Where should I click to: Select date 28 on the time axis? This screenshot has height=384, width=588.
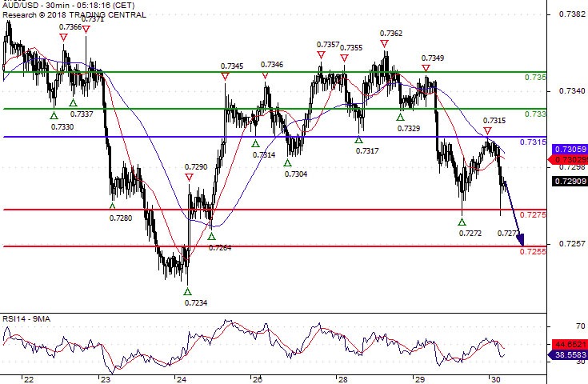[x=342, y=379]
